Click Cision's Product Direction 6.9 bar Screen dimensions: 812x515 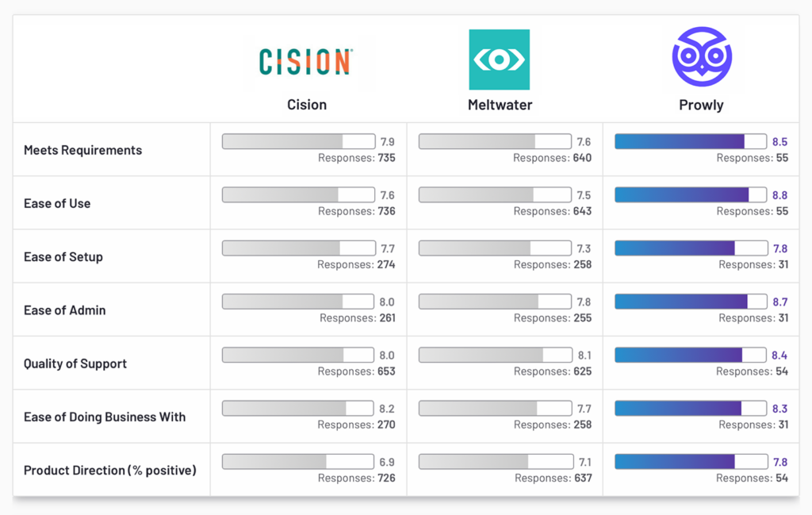coord(298,462)
